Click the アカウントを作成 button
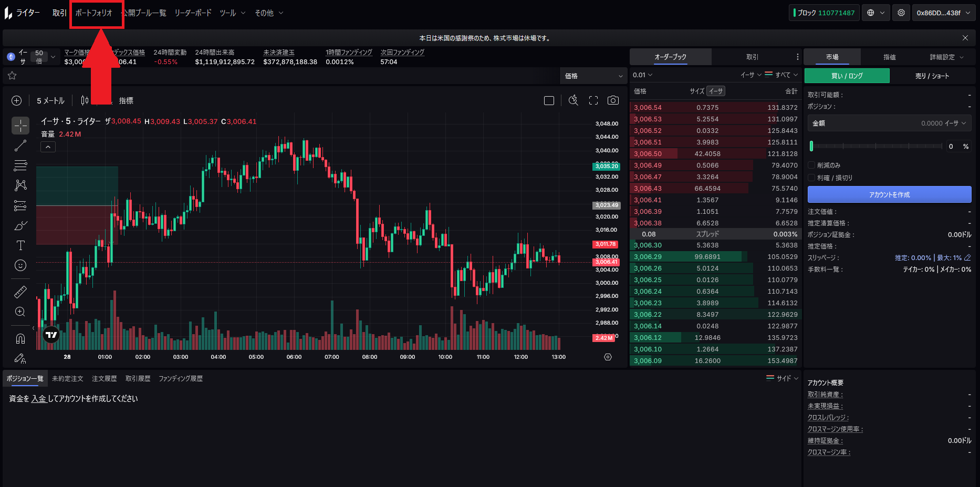This screenshot has width=980, height=487. click(x=889, y=194)
